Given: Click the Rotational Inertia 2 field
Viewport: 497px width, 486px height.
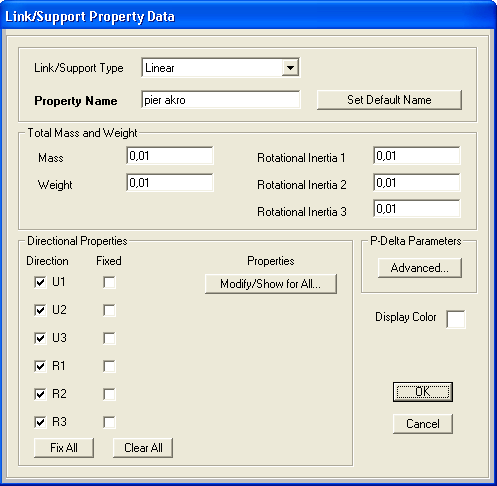Looking at the screenshot, I should 417,183.
